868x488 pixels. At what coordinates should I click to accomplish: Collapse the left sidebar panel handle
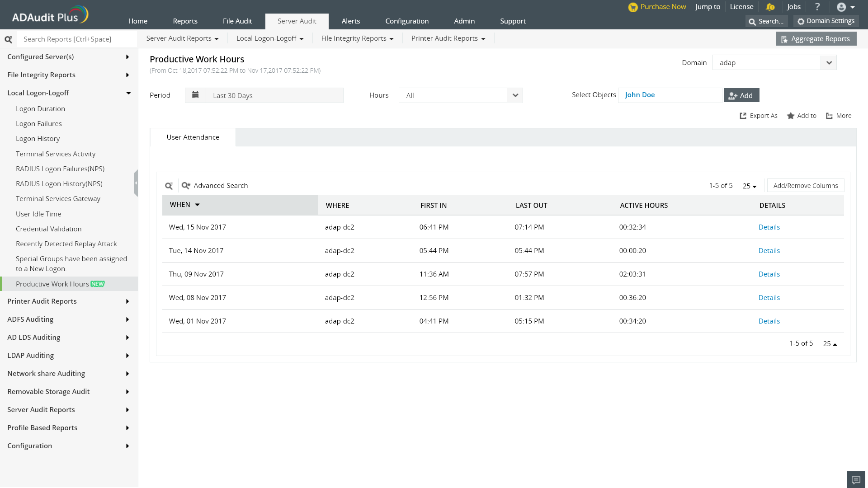click(136, 183)
